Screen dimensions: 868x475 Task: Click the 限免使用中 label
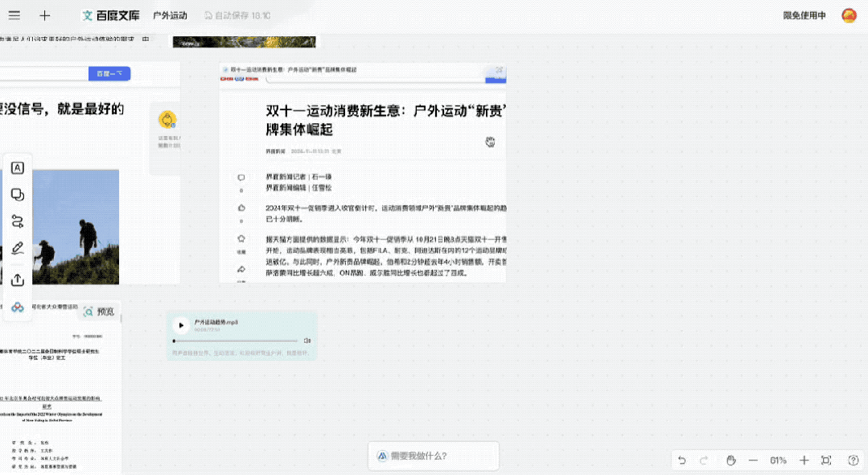tap(804, 15)
